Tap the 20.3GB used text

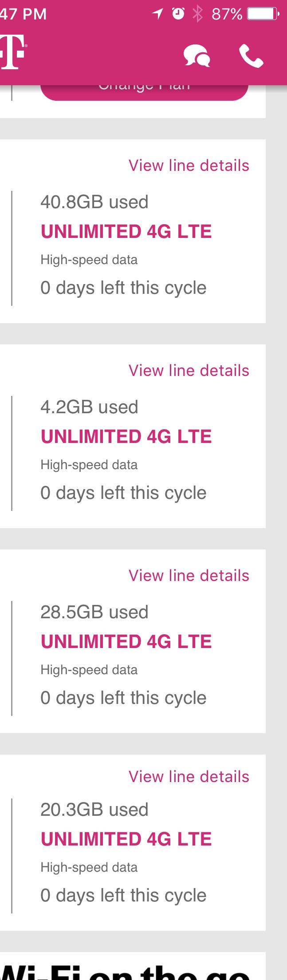pyautogui.click(x=94, y=810)
